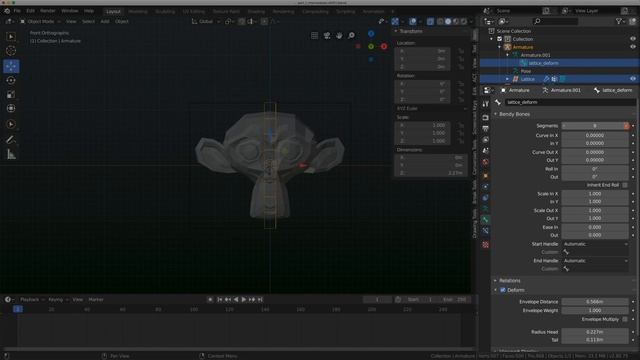
Task: Click the magnifier zoom icon in the viewport
Action: 351,36
